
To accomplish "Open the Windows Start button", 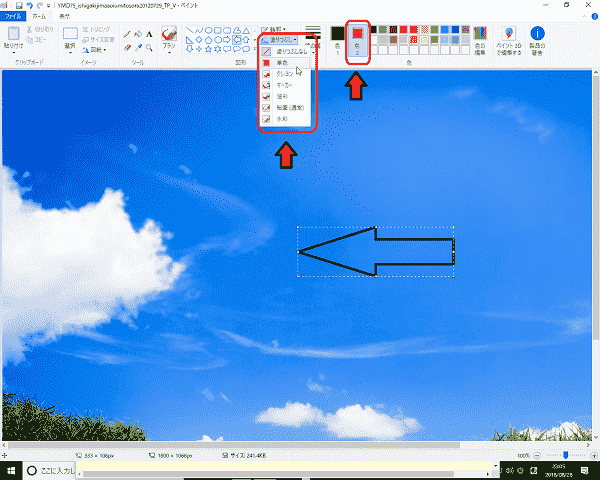I will 11,470.
